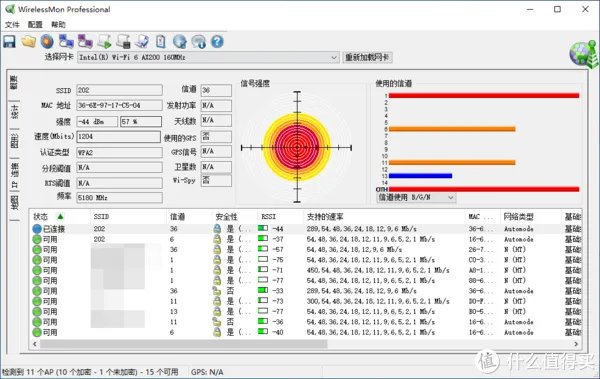The image size is (600, 379).
Task: Click the 频率 field showing 5180 MHz
Action: click(119, 198)
